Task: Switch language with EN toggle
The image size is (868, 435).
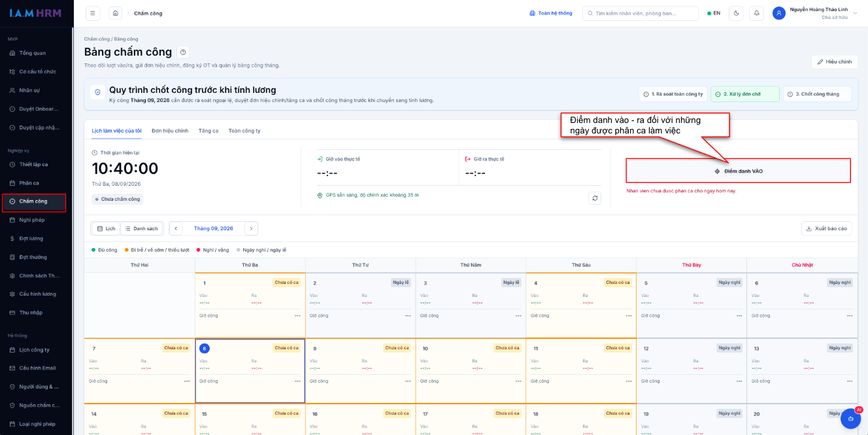Action: [714, 13]
